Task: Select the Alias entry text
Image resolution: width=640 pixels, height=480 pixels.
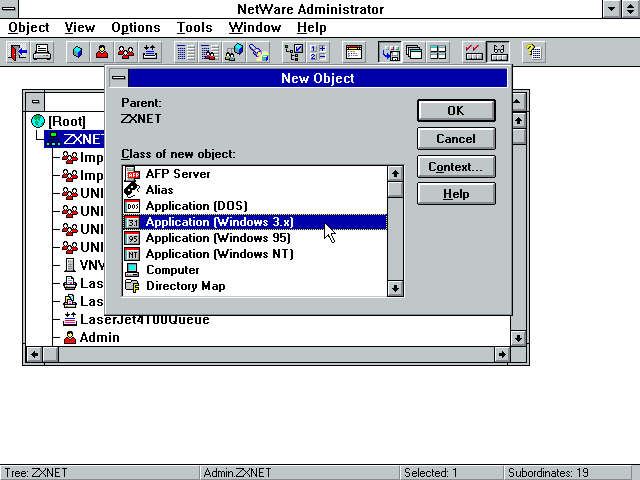Action: [x=159, y=190]
